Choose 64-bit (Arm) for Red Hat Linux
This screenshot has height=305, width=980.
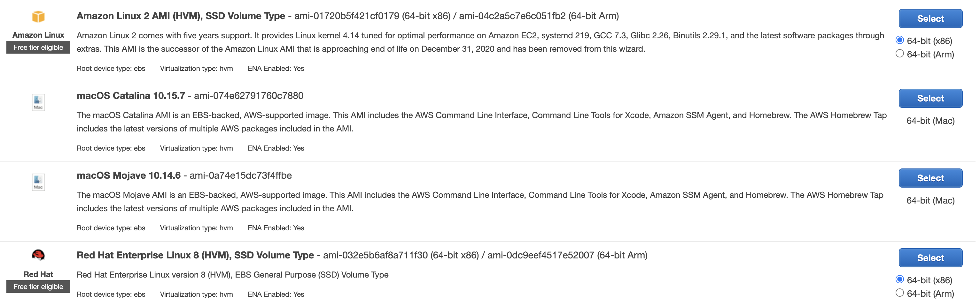coord(899,293)
